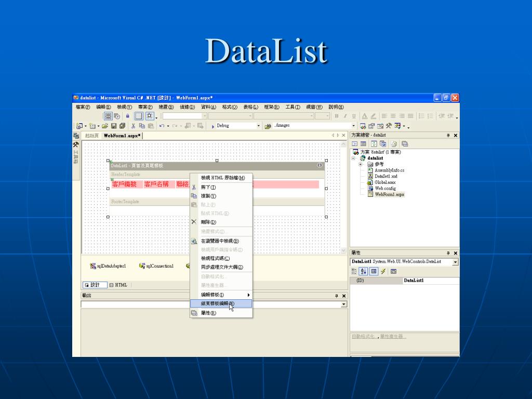Screen dimensions: 532x399
Task: Select WebForm1.aspx in Solution Explorer
Action: coord(390,194)
